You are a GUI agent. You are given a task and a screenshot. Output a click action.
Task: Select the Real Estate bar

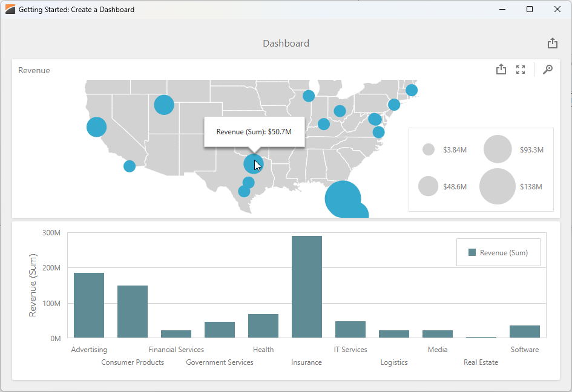[x=481, y=336]
